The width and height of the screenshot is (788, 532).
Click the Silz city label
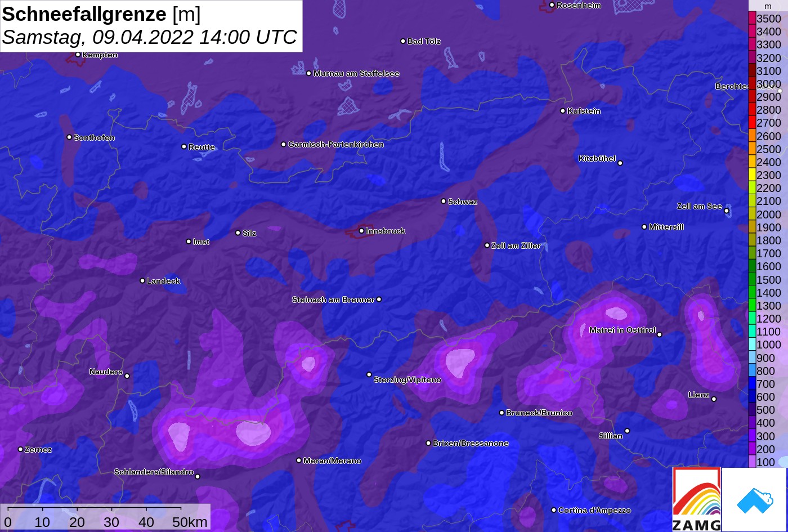pyautogui.click(x=249, y=233)
